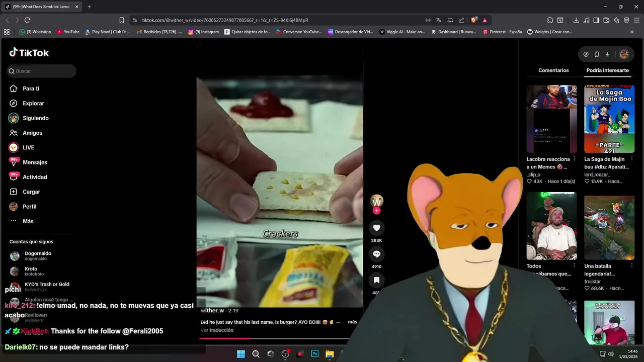Open the browser extensions puzzle icon
Image resolution: width=644 pixels, height=362 pixels.
[x=550, y=20]
